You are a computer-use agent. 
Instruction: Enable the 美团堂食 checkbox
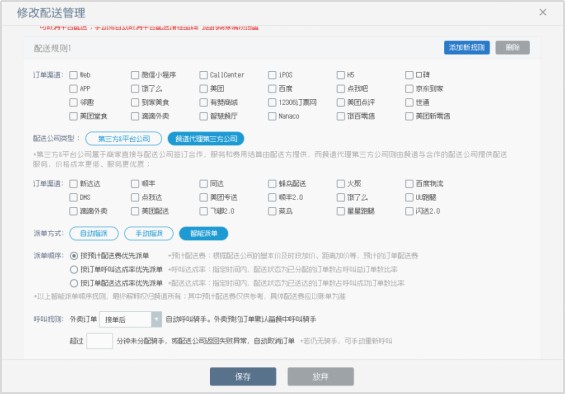click(74, 116)
